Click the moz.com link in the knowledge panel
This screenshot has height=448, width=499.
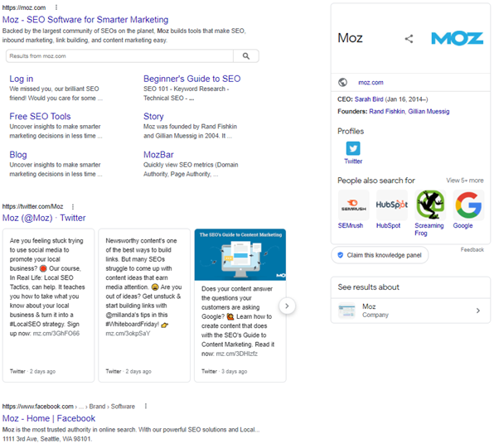[x=371, y=82]
